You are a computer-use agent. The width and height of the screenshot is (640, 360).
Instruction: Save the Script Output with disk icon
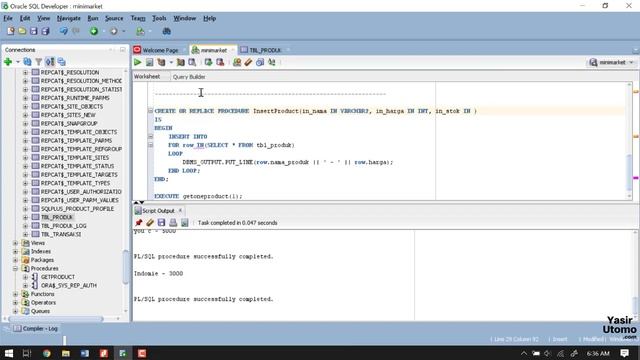click(161, 222)
